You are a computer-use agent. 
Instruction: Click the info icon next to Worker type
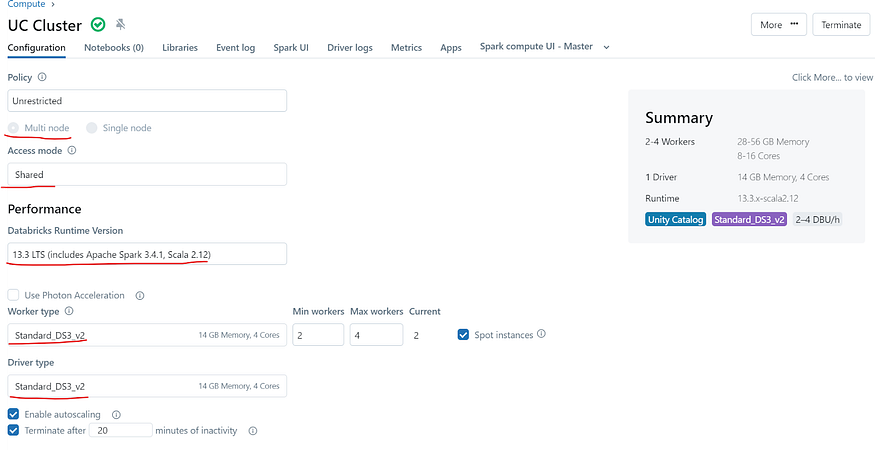[69, 311]
